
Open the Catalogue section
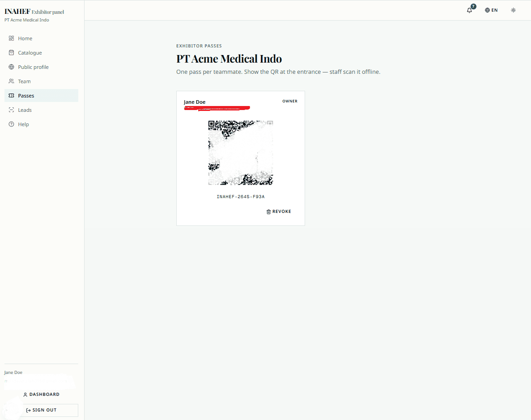coord(41,52)
